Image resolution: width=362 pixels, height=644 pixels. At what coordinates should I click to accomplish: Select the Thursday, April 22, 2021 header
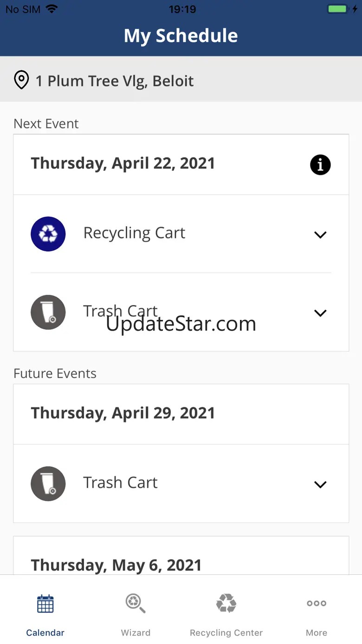[123, 163]
